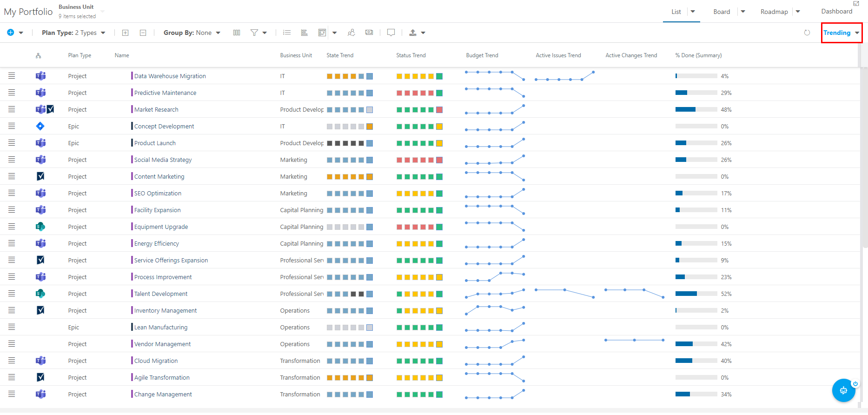The height and width of the screenshot is (415, 868).
Task: Open the Talent Development project
Action: click(x=161, y=294)
